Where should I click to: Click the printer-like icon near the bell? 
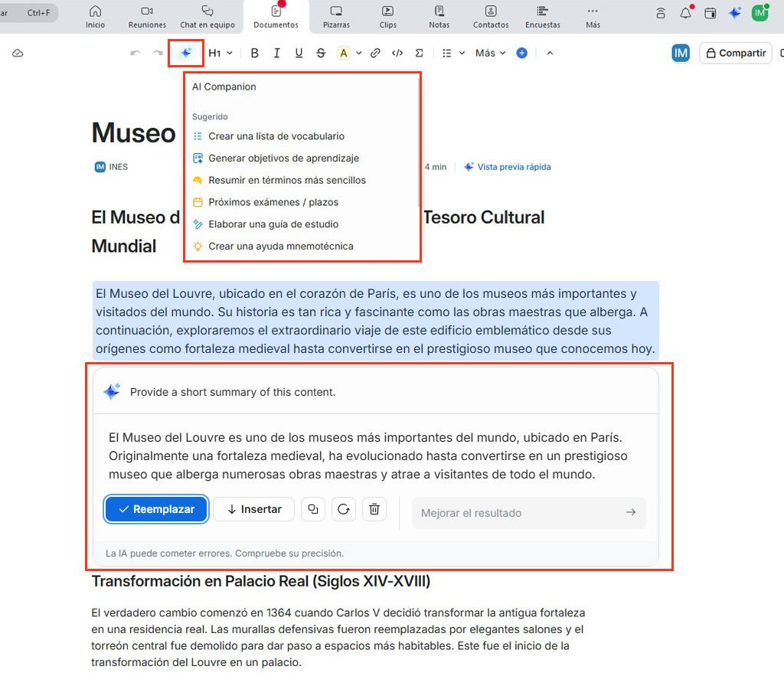(x=661, y=14)
